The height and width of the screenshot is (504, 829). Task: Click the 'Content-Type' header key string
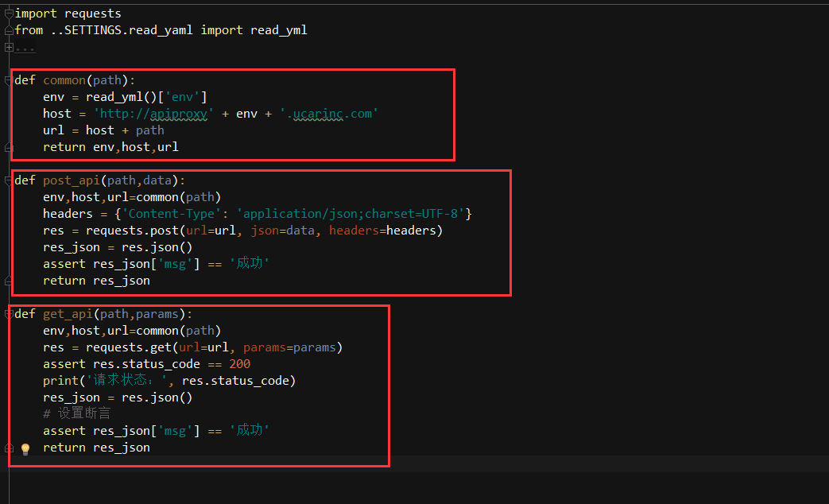click(x=172, y=214)
